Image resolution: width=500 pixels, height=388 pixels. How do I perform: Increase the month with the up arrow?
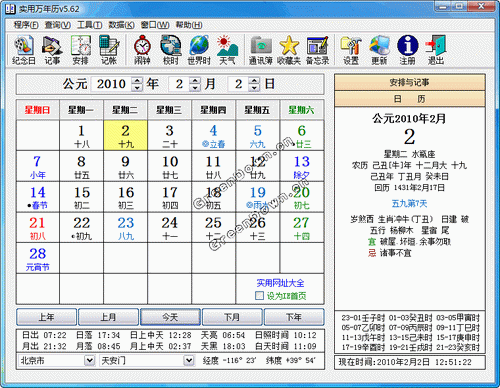coord(195,80)
